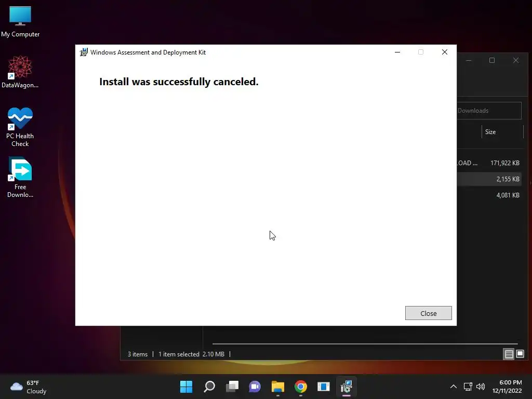Click the Downloads search box in File Explorer
The width and height of the screenshot is (532, 399).
[489, 111]
